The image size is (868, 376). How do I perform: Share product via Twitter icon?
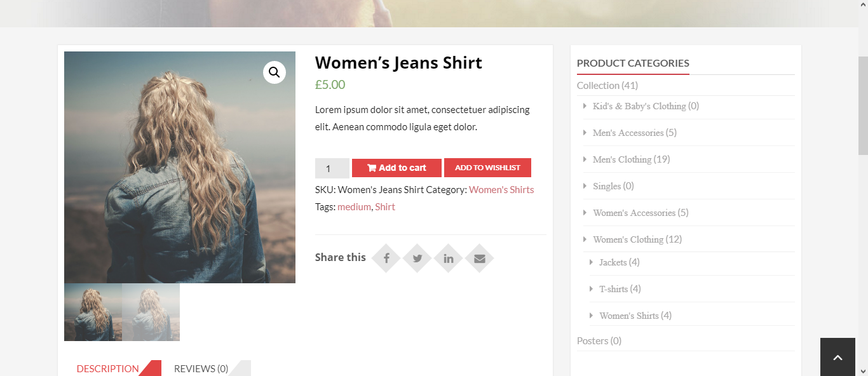[x=417, y=258]
